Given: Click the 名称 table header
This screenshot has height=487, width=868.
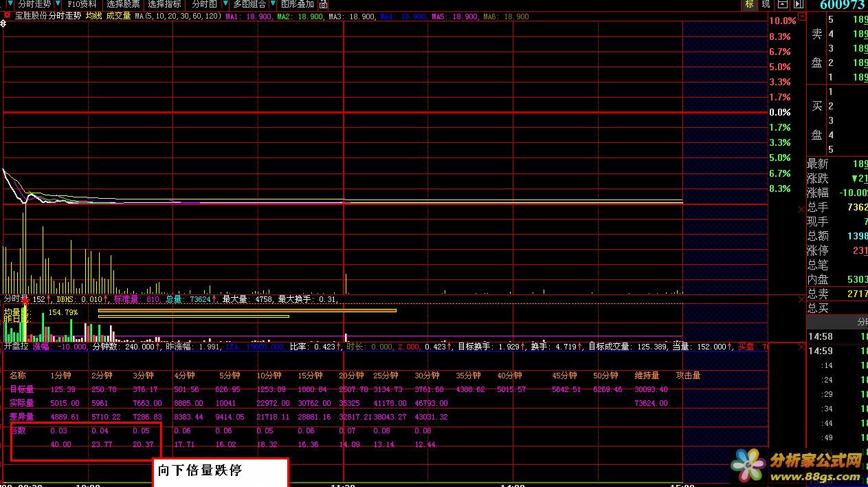Looking at the screenshot, I should pos(17,376).
